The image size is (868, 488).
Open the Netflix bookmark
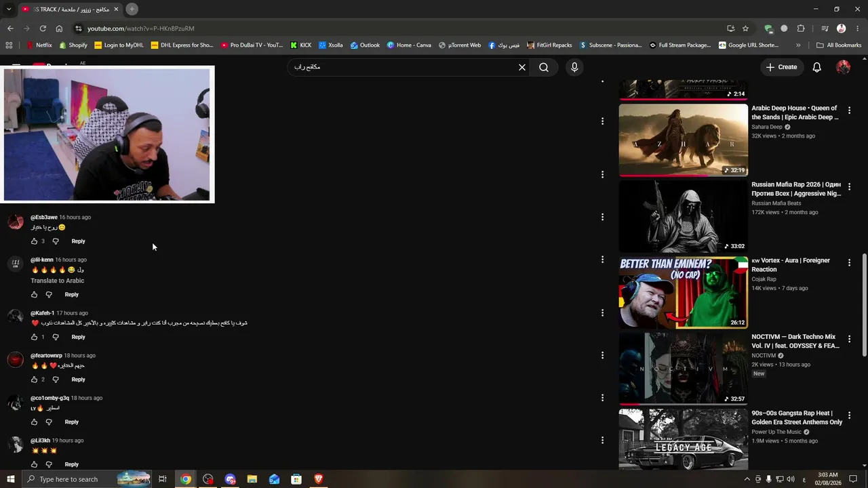39,45
